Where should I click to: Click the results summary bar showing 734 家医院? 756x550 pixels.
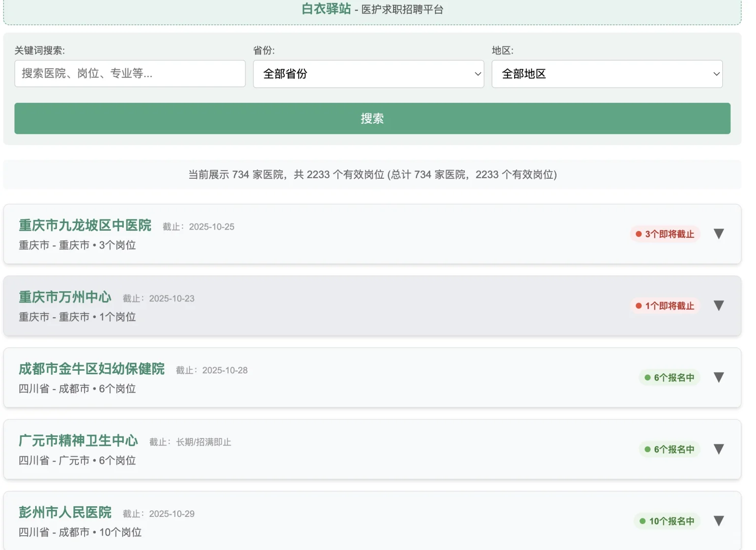click(371, 174)
